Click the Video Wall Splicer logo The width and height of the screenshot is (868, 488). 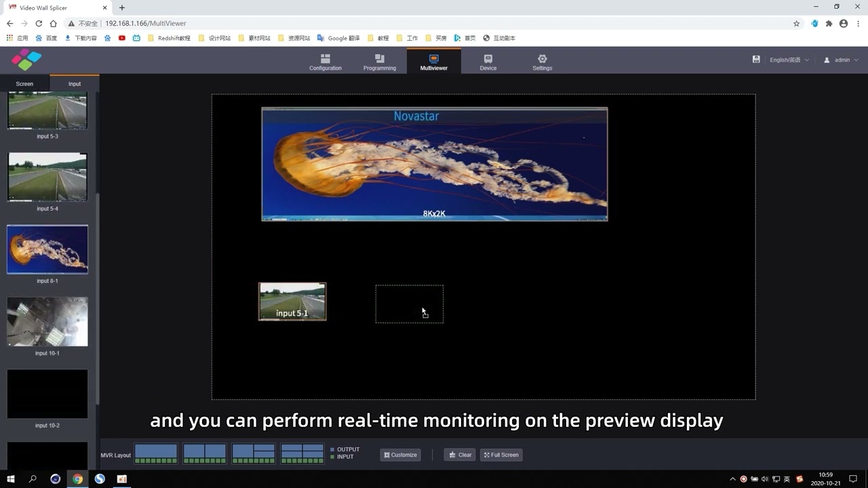pyautogui.click(x=26, y=60)
